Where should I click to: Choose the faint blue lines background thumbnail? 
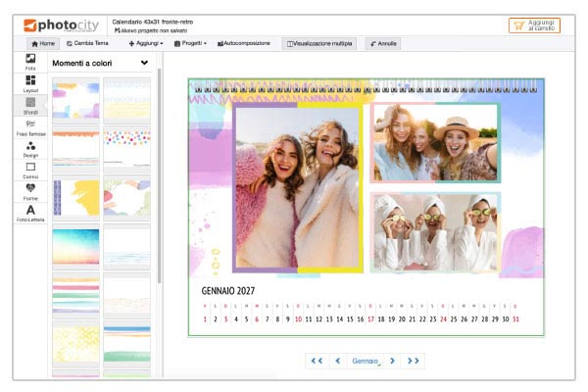(126, 246)
